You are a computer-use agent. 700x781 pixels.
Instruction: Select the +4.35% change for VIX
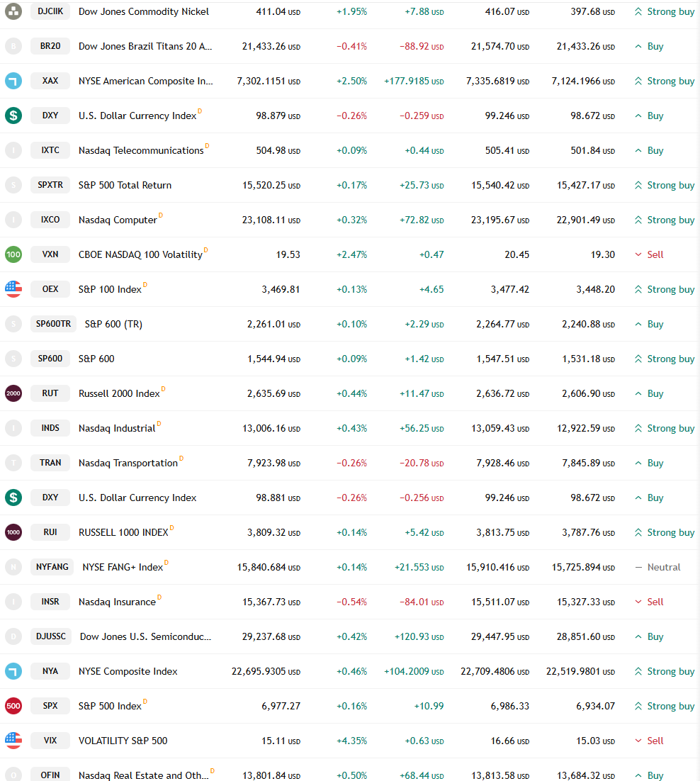tap(352, 741)
